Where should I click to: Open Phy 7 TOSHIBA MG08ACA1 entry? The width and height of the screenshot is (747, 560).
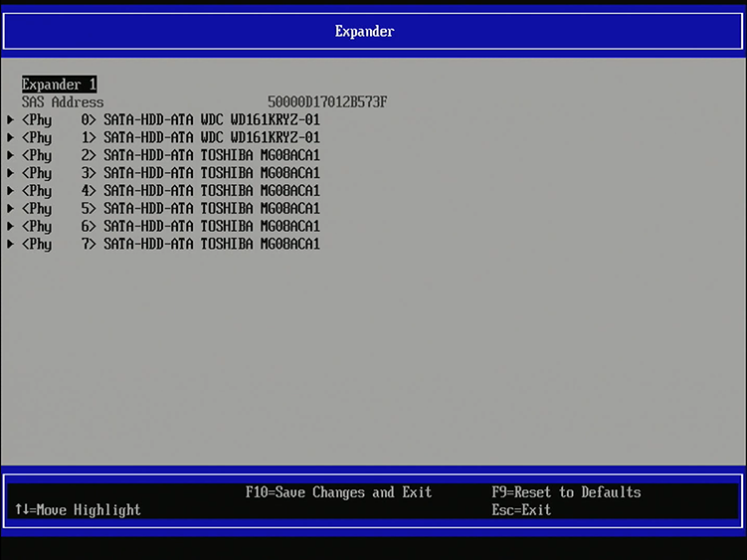[x=170, y=245]
